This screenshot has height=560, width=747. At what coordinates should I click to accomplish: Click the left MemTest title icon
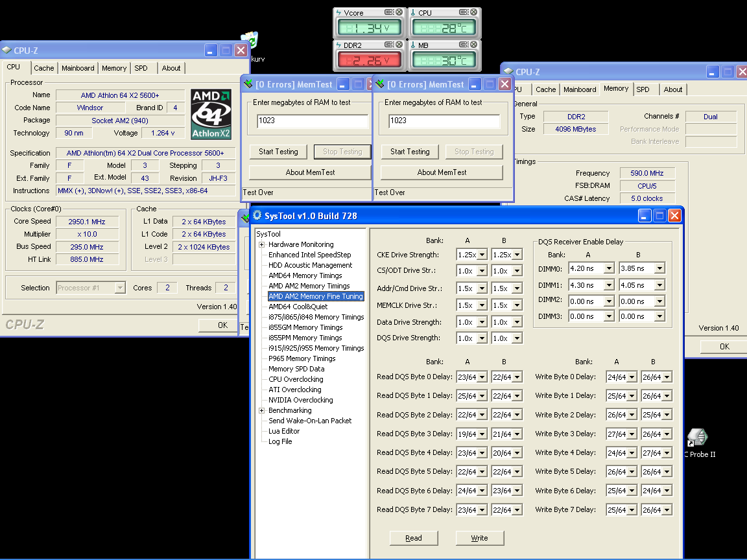pos(248,84)
